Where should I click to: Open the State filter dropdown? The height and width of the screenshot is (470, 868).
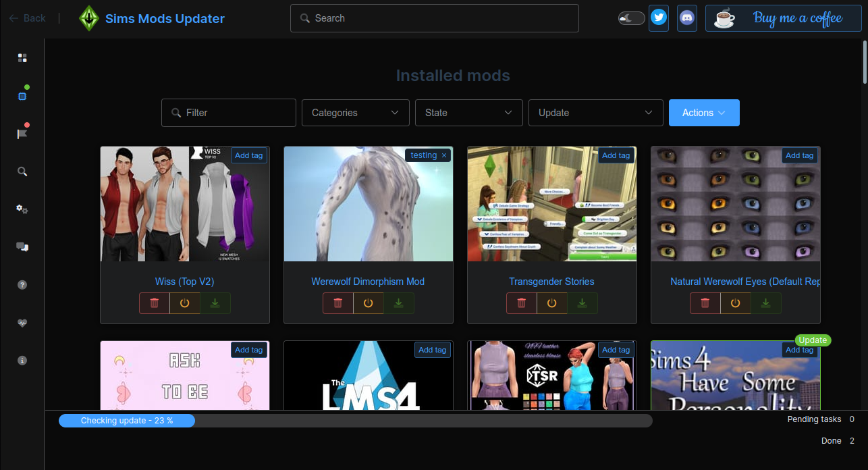(468, 113)
